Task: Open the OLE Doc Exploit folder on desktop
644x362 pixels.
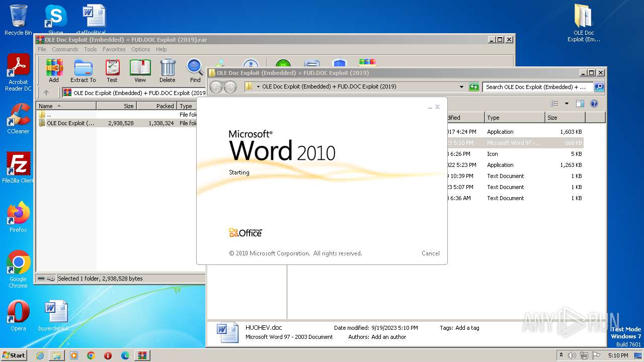Action: coord(584,23)
